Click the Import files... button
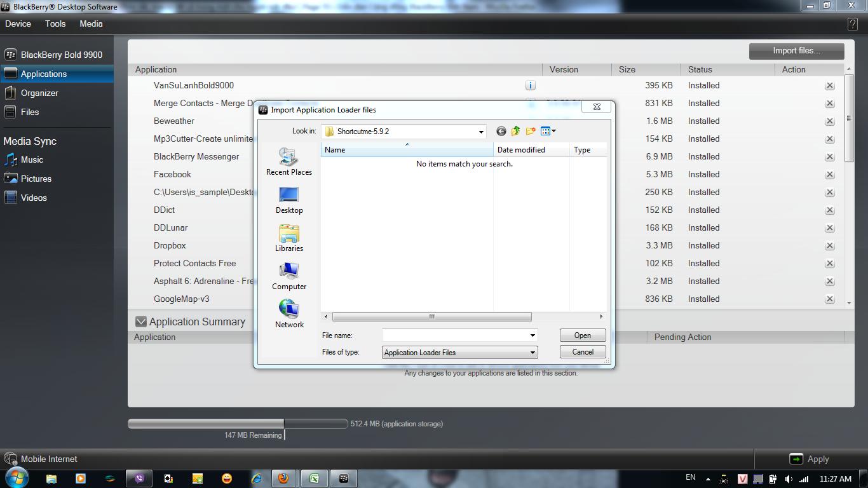 (796, 51)
